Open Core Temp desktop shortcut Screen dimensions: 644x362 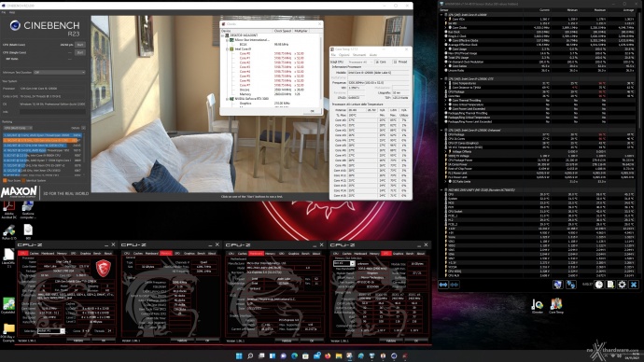point(556,306)
